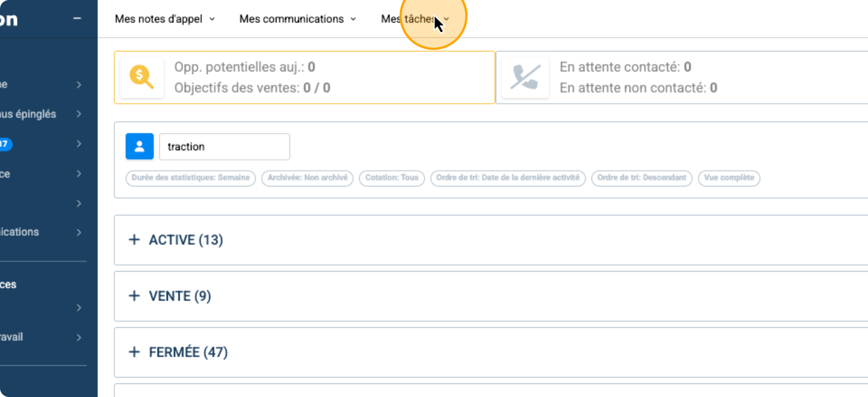The height and width of the screenshot is (397, 868).
Task: Click the blue 17 badge in the sidebar
Action: (5, 144)
